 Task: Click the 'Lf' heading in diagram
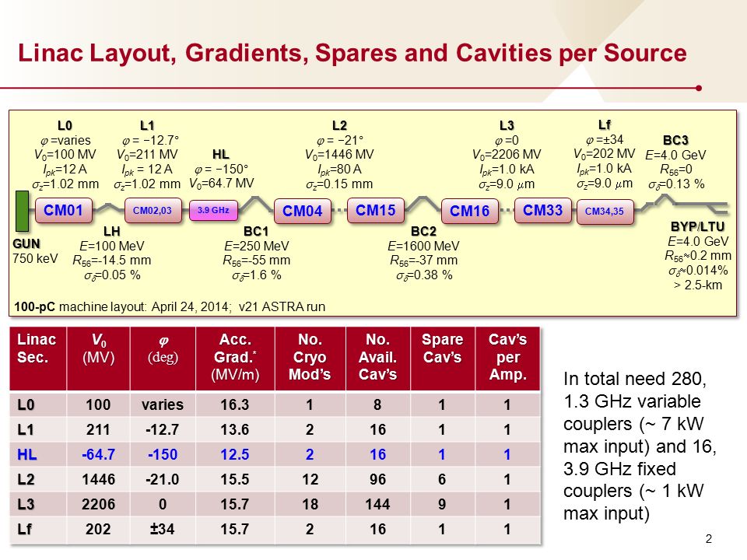(604, 124)
